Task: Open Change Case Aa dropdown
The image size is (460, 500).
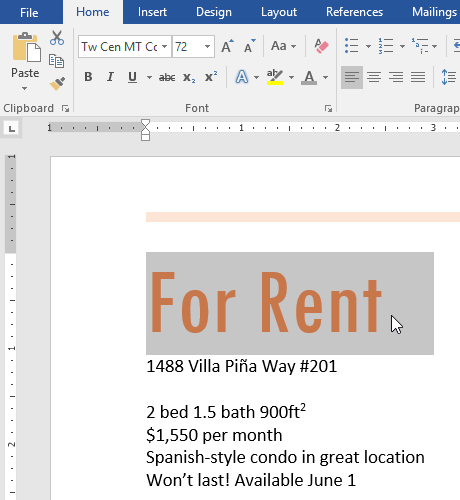Action: tap(283, 46)
